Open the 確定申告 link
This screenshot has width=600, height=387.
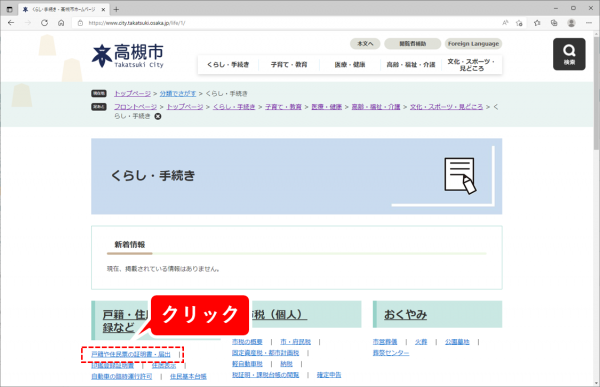(329, 375)
